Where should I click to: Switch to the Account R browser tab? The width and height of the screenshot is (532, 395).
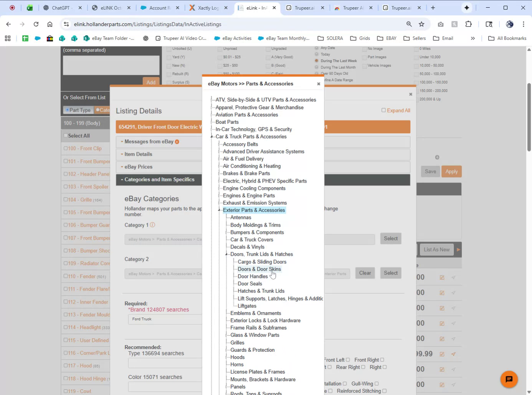point(160,8)
